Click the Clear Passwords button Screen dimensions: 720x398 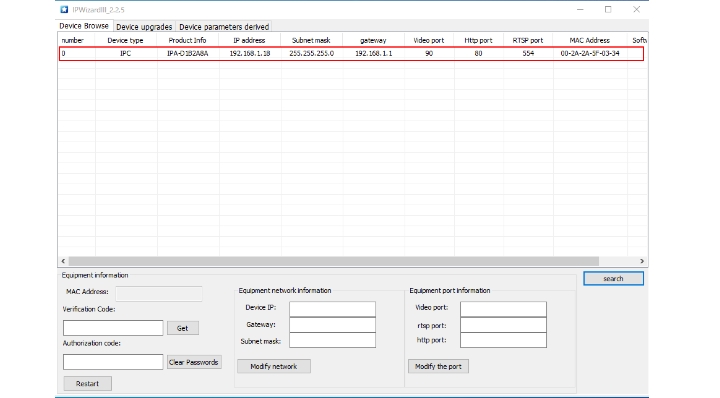194,362
